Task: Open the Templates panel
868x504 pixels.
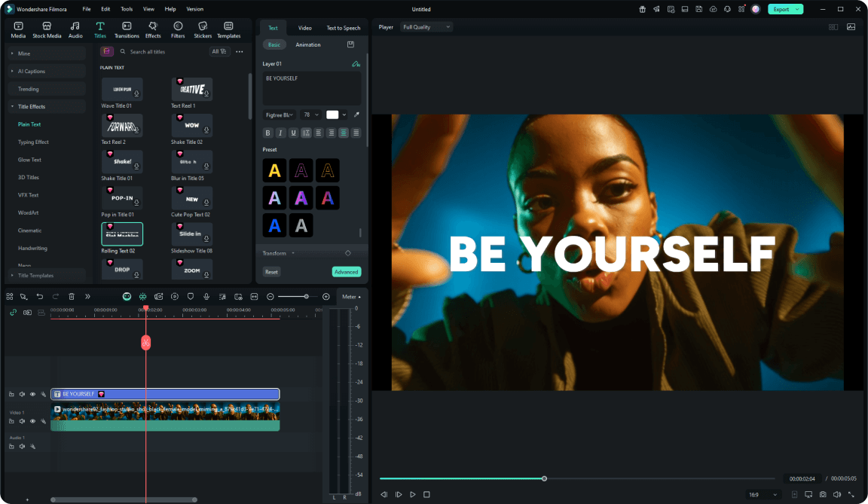Action: pos(228,30)
